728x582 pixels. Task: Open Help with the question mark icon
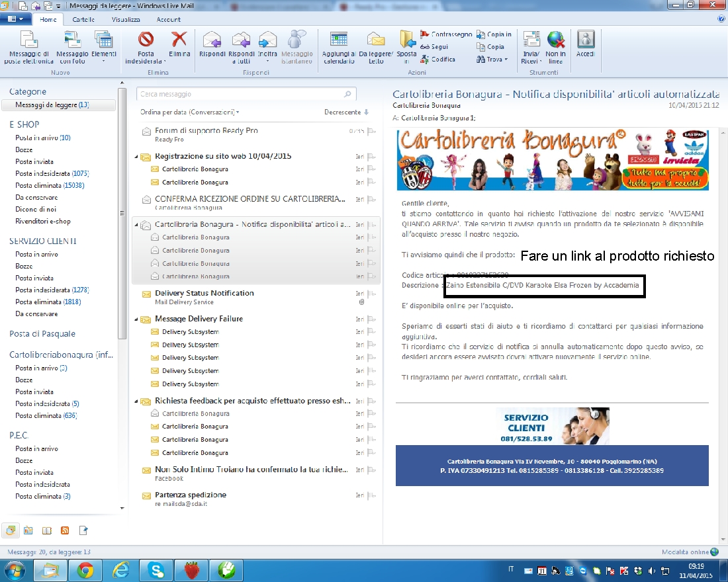click(x=721, y=19)
